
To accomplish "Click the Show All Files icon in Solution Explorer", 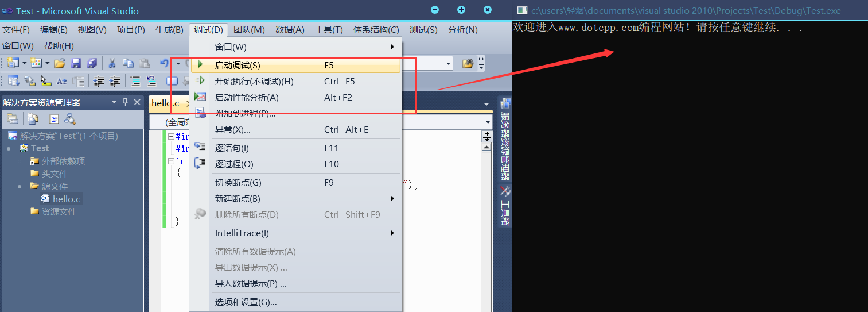I will pyautogui.click(x=33, y=119).
